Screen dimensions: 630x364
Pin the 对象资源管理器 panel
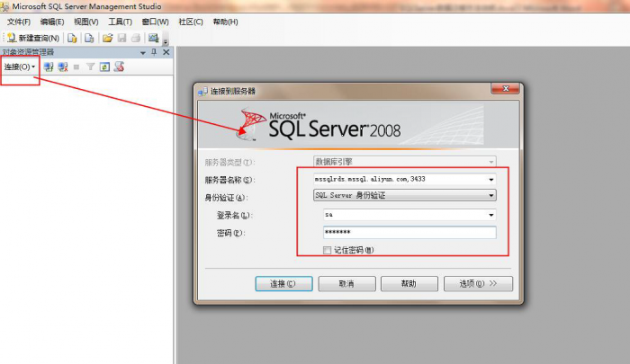153,53
